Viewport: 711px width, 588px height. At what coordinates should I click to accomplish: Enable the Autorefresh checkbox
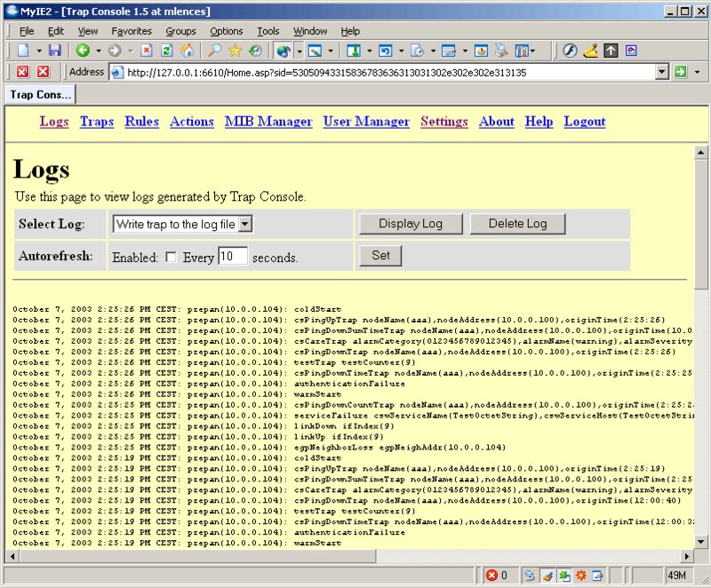(x=171, y=258)
